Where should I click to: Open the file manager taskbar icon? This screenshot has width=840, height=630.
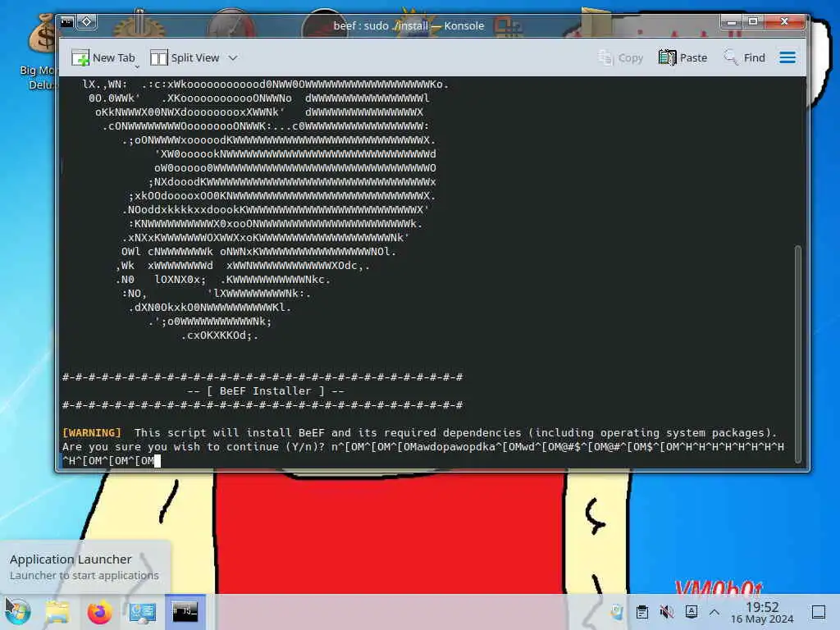(57, 612)
